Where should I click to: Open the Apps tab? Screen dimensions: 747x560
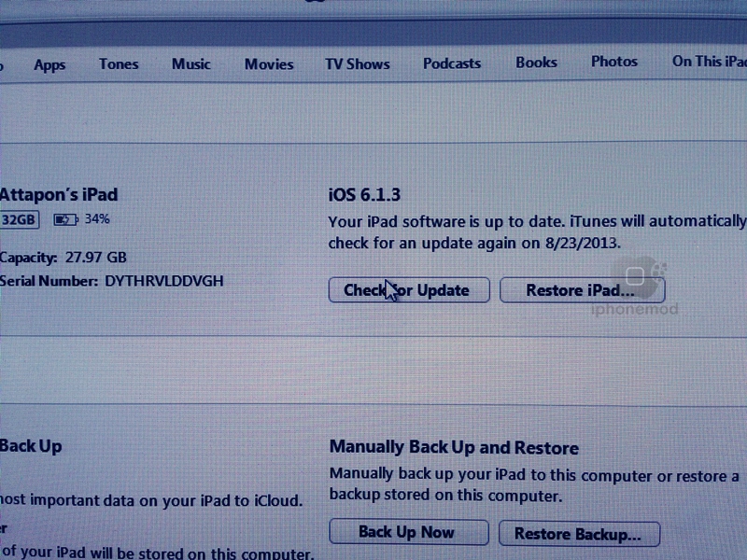(x=49, y=64)
